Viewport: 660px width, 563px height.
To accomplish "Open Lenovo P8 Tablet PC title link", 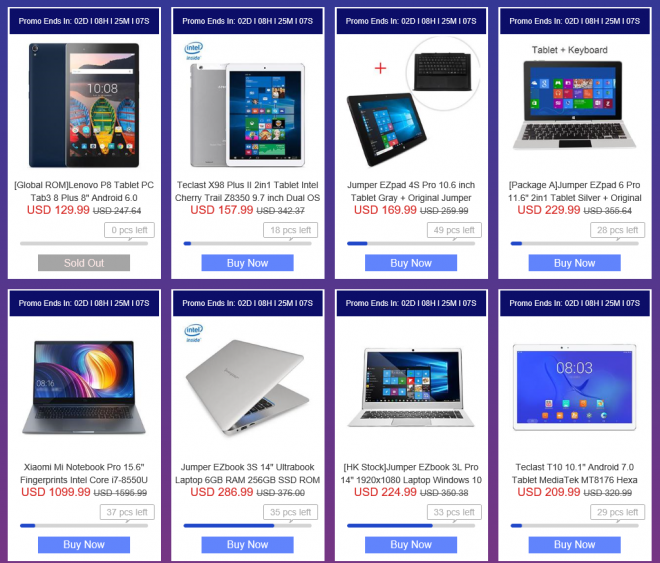I will click(x=84, y=191).
